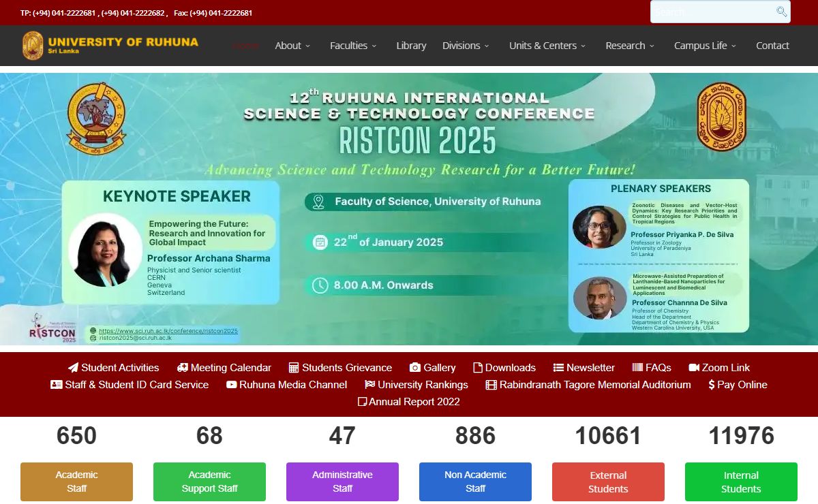The width and height of the screenshot is (818, 504).
Task: Open the Research dropdown menu
Action: 630,46
